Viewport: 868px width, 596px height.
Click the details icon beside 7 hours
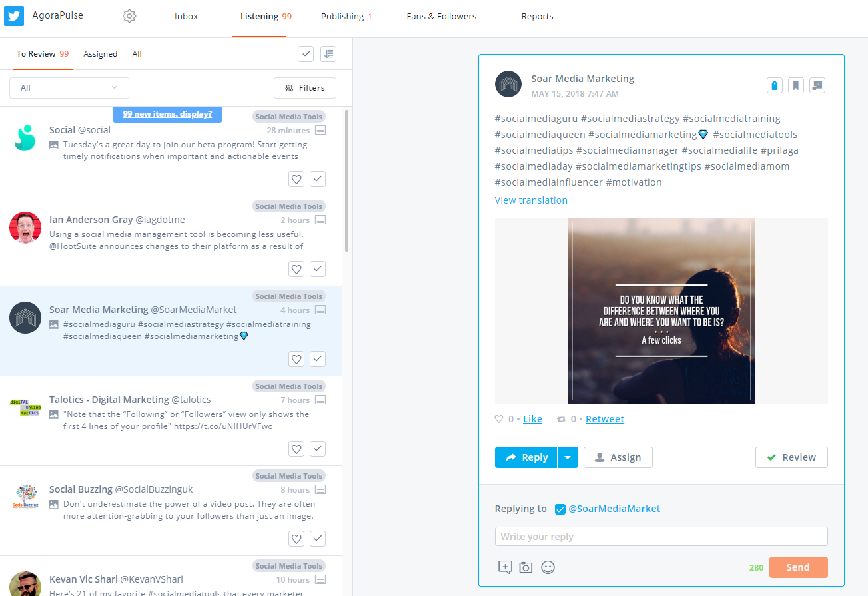click(x=320, y=400)
